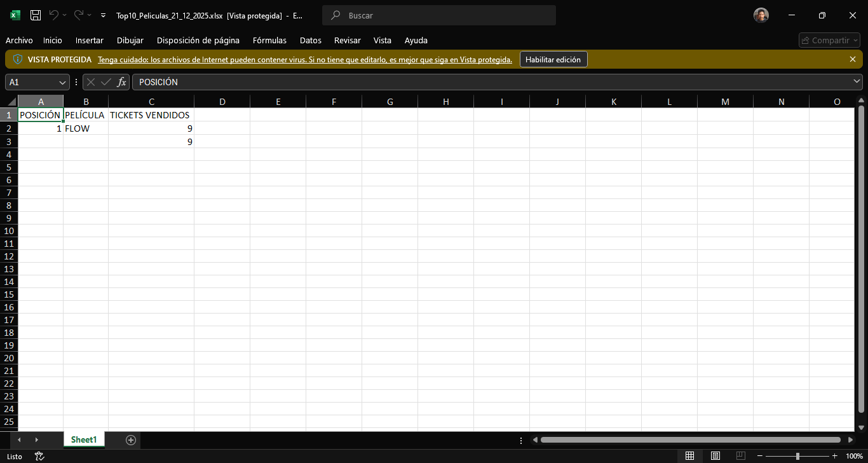This screenshot has height=463, width=868.
Task: Open Page Break Preview view
Action: pos(740,456)
